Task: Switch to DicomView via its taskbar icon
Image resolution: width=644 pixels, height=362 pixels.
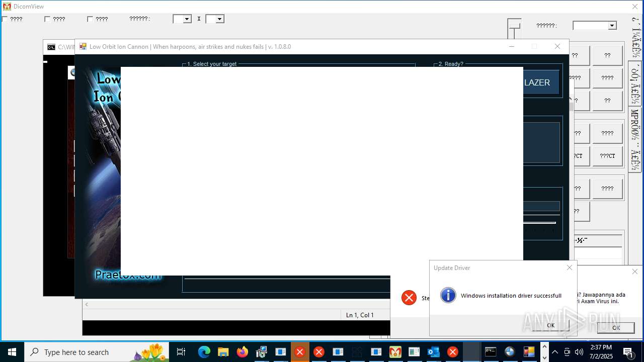Action: point(395,352)
